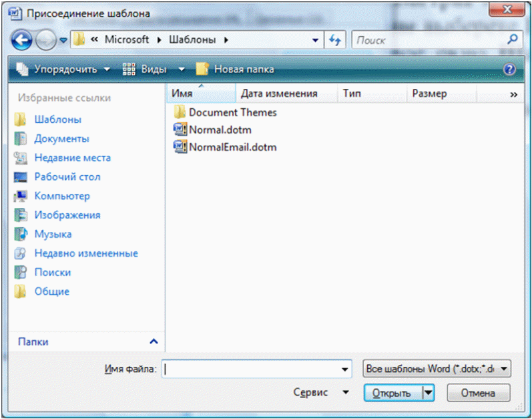Open the Поиски link
Viewport: 532px width, 419px height.
(x=53, y=272)
